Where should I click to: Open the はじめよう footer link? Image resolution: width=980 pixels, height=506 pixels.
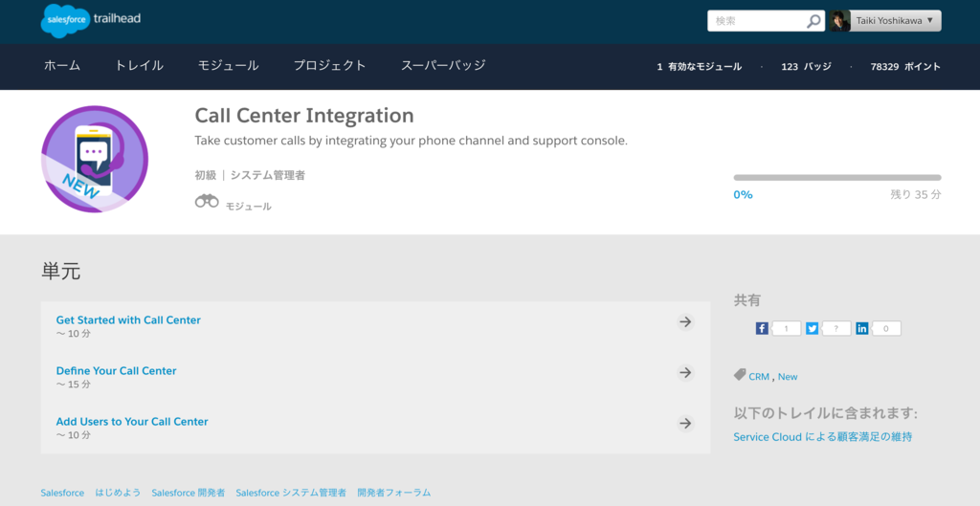[118, 493]
